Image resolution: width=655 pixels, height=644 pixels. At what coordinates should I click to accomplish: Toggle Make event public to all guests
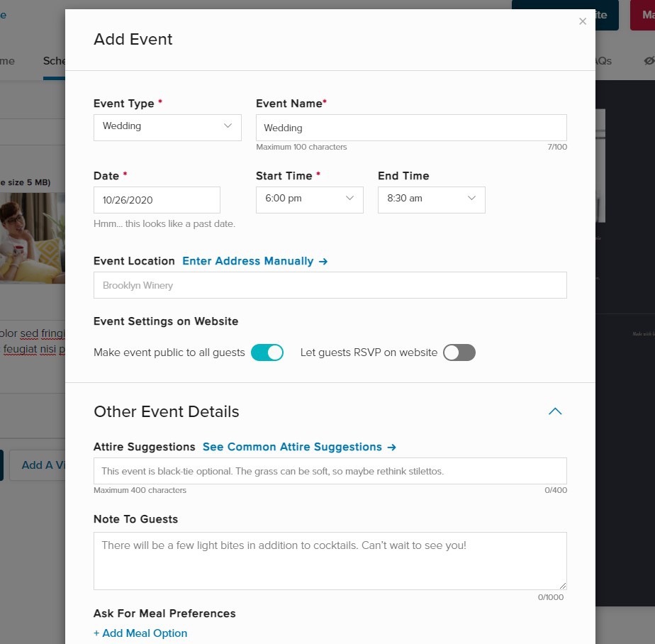click(x=267, y=352)
